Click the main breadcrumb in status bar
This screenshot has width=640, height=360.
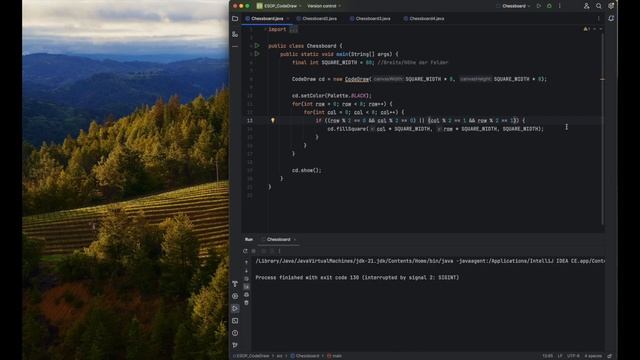pos(335,356)
